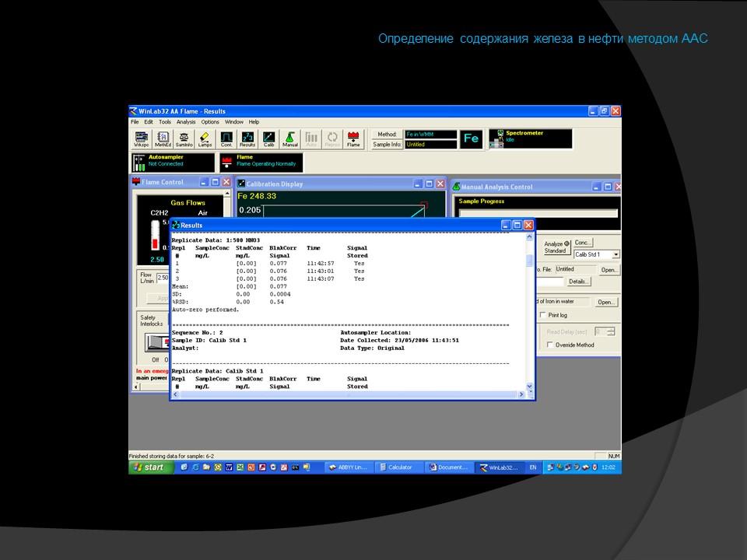This screenshot has height=560, width=747.
Task: Click the Flame toolbar icon
Action: pyautogui.click(x=353, y=139)
